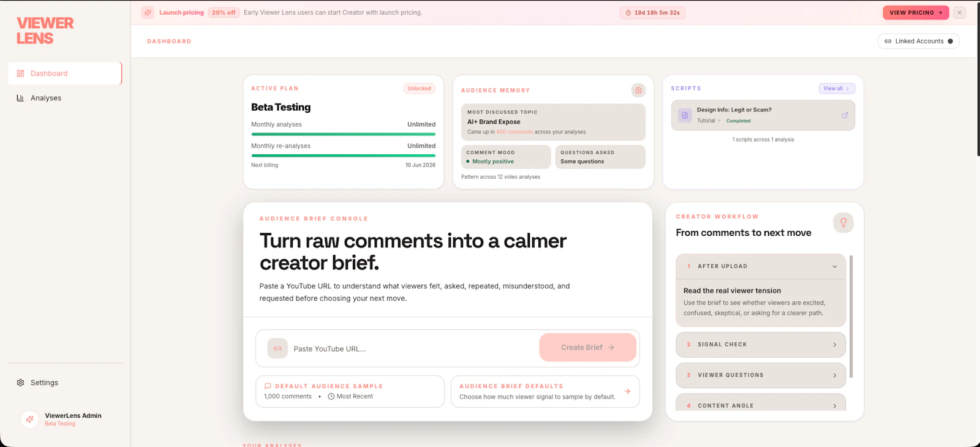980x447 pixels.
Task: Click the countdown timer clock icon
Action: [x=628, y=13]
